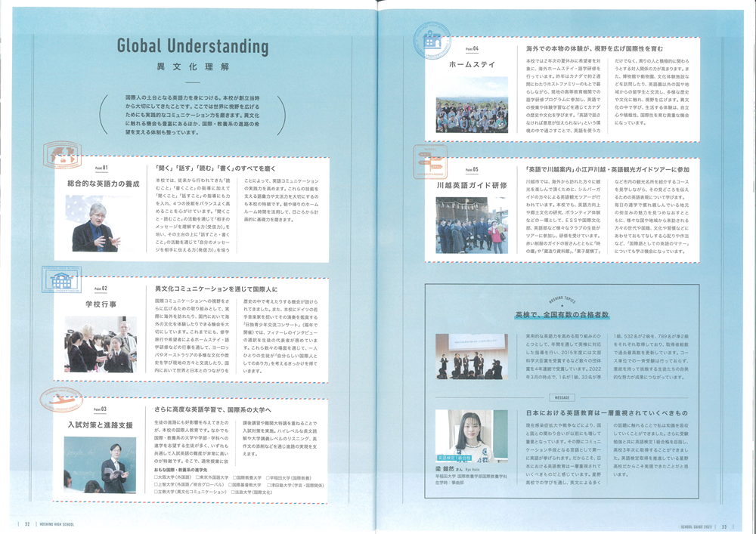Click the blue school building stamp at Point 02

pos(61,279)
